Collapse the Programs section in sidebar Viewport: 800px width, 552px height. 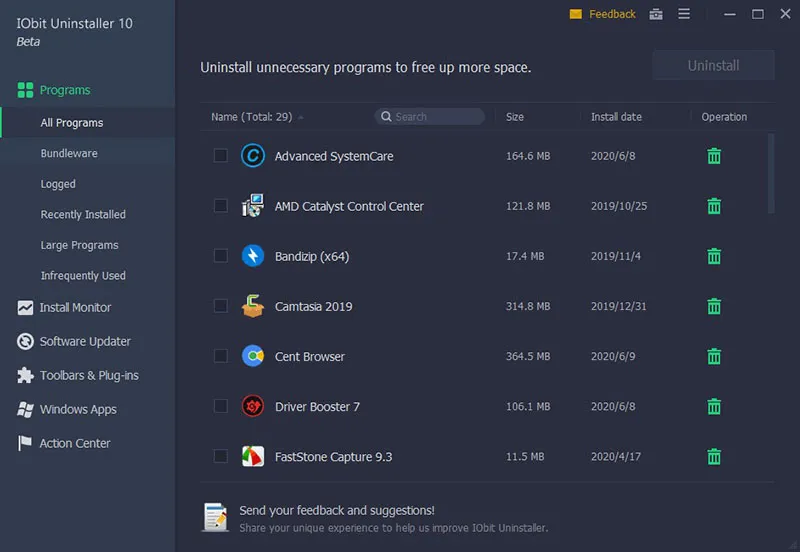pos(65,90)
